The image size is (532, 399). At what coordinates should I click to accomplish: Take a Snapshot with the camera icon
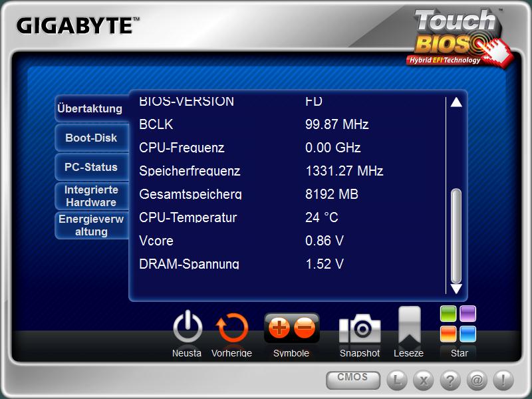tap(360, 329)
